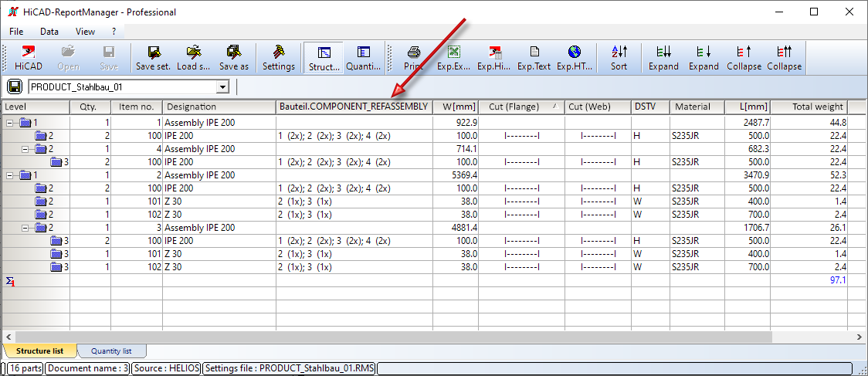Sort by the Qty. column header

pos(90,107)
